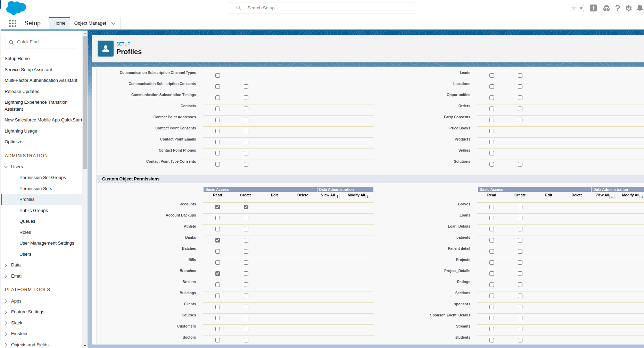Open Lightning Experience Transition Assistant
The width and height of the screenshot is (644, 348).
[36, 106]
